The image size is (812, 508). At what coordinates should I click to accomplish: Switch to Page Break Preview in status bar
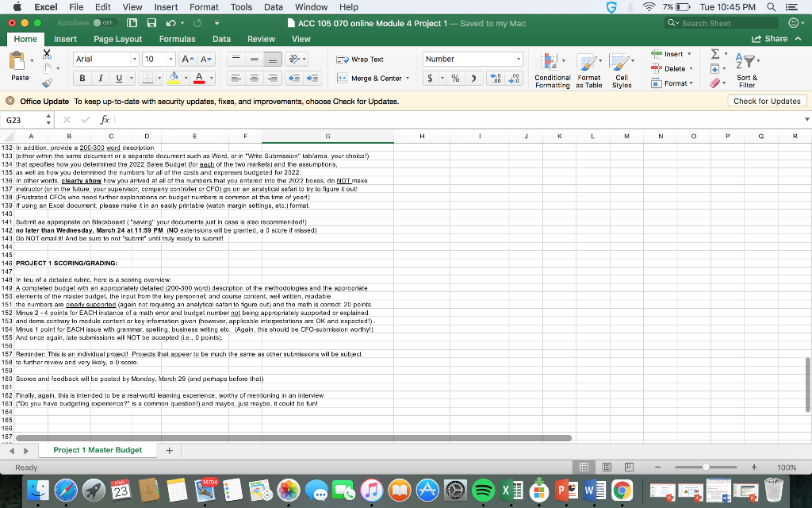629,467
